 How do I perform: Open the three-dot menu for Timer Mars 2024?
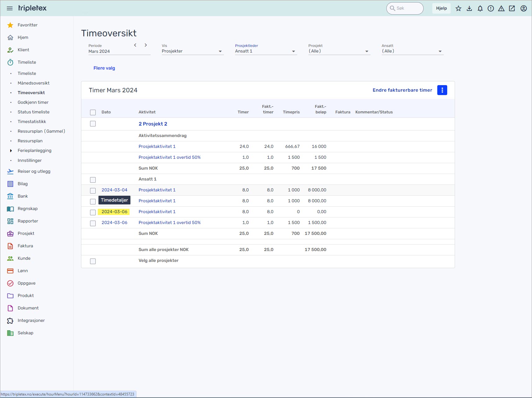(x=442, y=90)
